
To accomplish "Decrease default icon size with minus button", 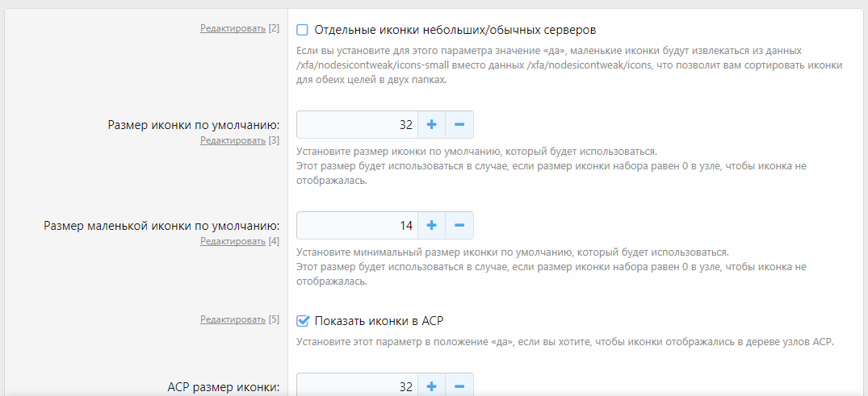I will point(459,125).
